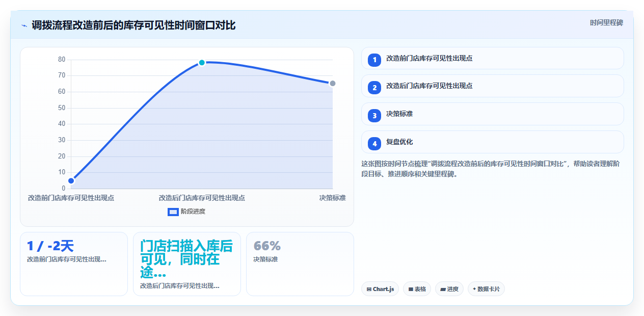Click the description paragraph under the steps

pos(491,169)
